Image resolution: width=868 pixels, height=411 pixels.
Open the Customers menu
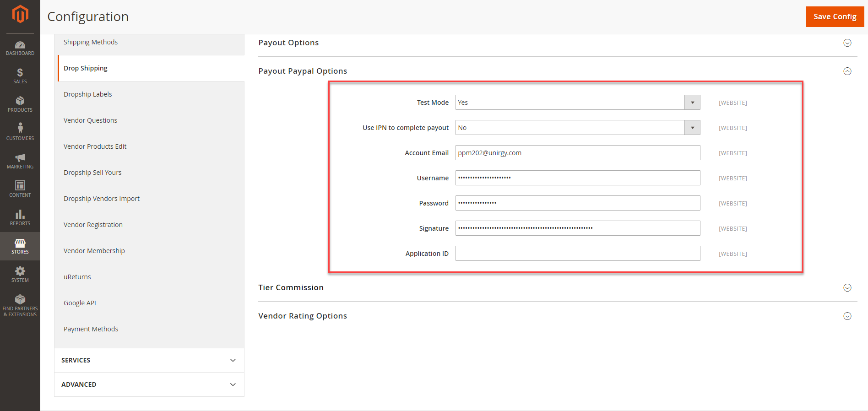tap(20, 133)
